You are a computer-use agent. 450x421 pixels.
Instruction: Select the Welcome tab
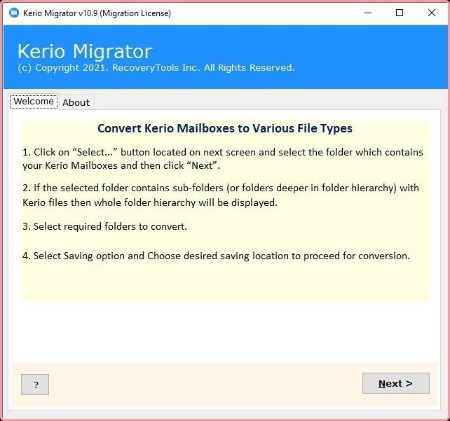point(34,101)
